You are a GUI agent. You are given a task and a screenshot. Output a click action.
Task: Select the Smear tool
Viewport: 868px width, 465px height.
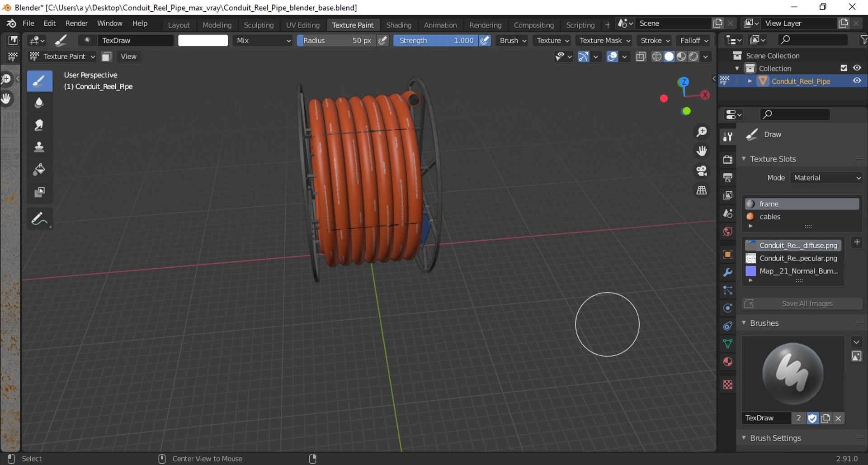[39, 125]
